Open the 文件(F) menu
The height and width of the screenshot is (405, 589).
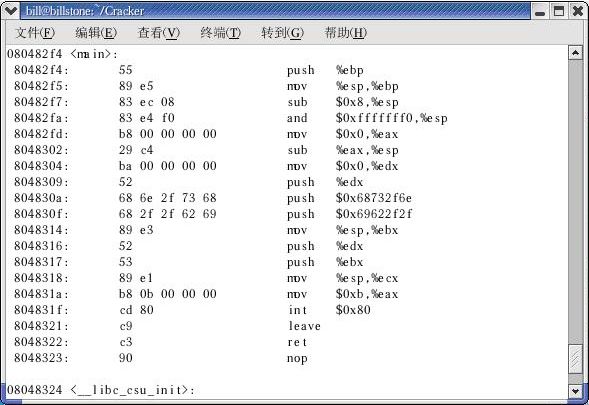tap(35, 33)
